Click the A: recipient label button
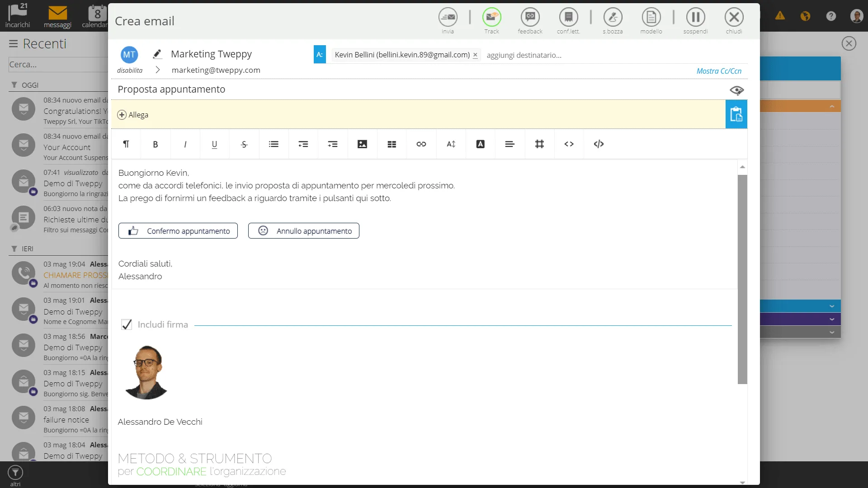The width and height of the screenshot is (868, 488). click(320, 55)
